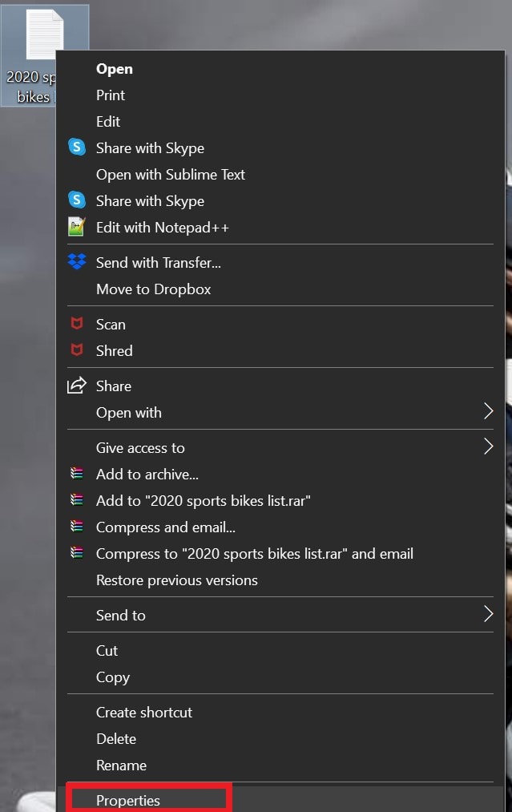Select the 2020 sports bikes file icon on desktop

click(45, 34)
